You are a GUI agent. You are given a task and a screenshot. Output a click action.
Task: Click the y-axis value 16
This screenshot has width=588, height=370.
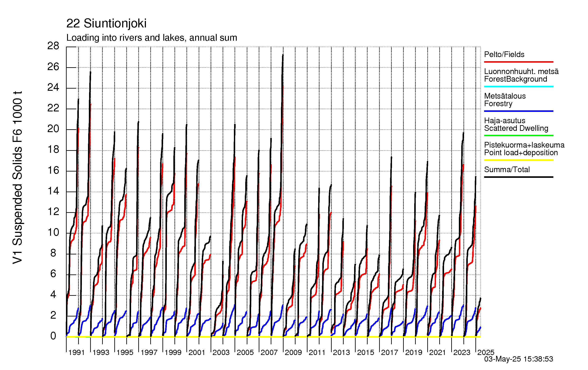click(53, 170)
